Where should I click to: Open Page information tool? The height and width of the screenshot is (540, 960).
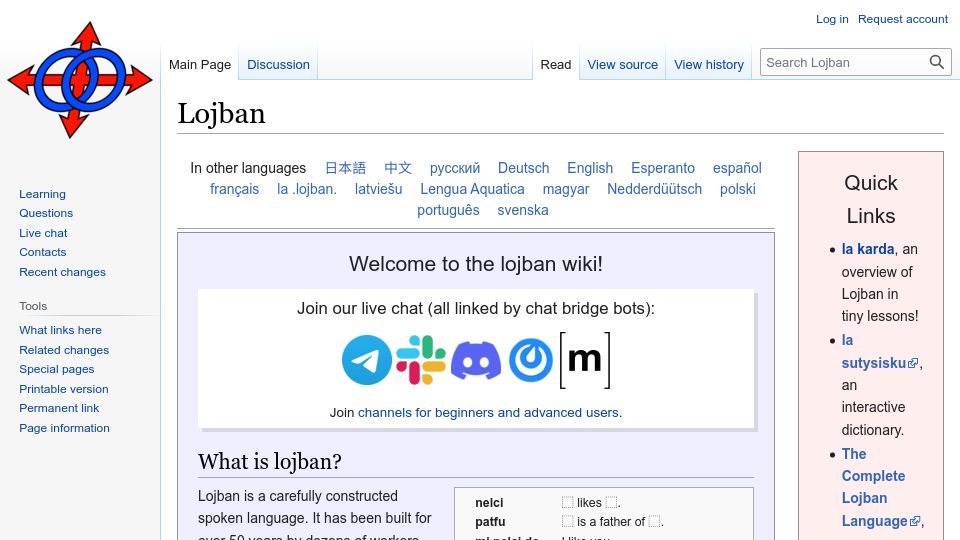pos(64,428)
